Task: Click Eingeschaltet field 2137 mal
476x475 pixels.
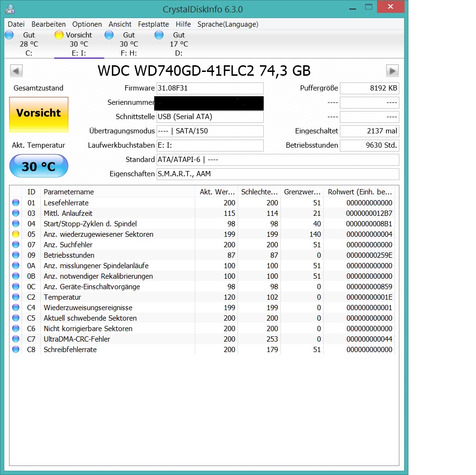Action: (369, 131)
